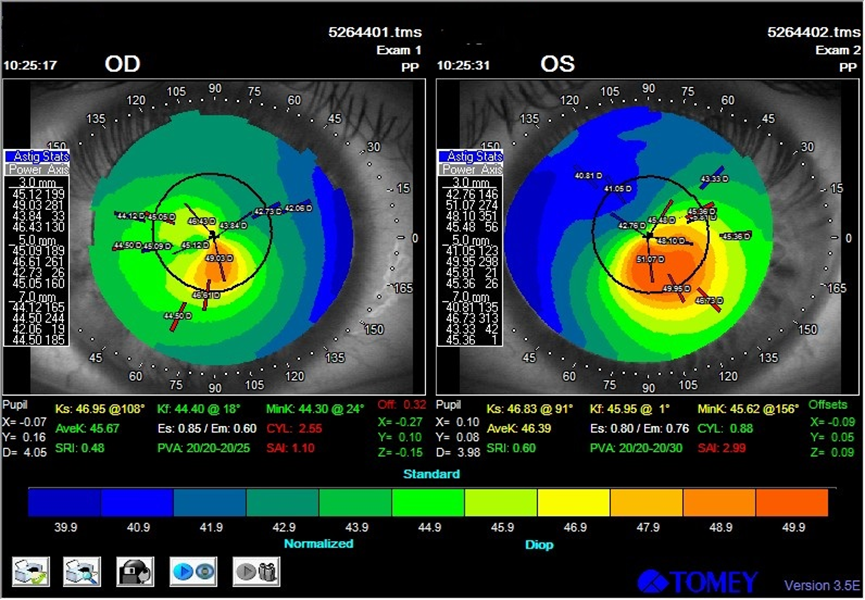
Task: Click the OD Power Axis column header
Action: click(36, 169)
